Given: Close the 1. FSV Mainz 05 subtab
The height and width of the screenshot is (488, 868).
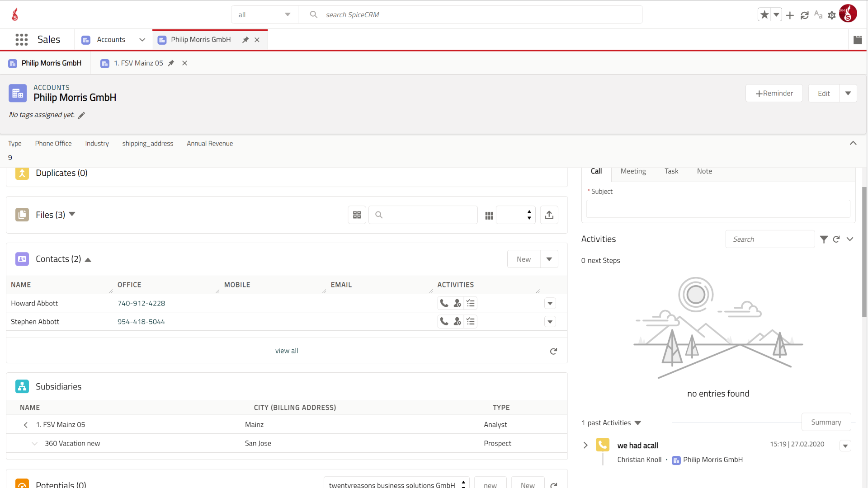Looking at the screenshot, I should (x=184, y=63).
